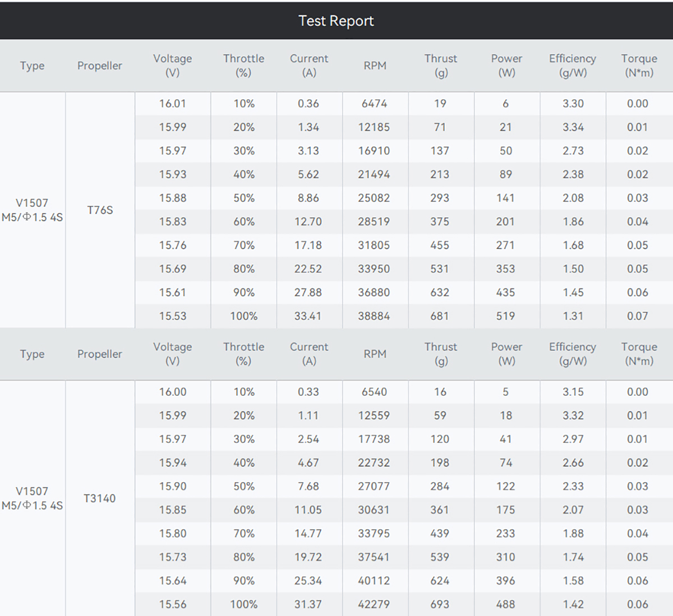The width and height of the screenshot is (673, 616).
Task: Select the 681 thrust value
Action: pos(440,316)
